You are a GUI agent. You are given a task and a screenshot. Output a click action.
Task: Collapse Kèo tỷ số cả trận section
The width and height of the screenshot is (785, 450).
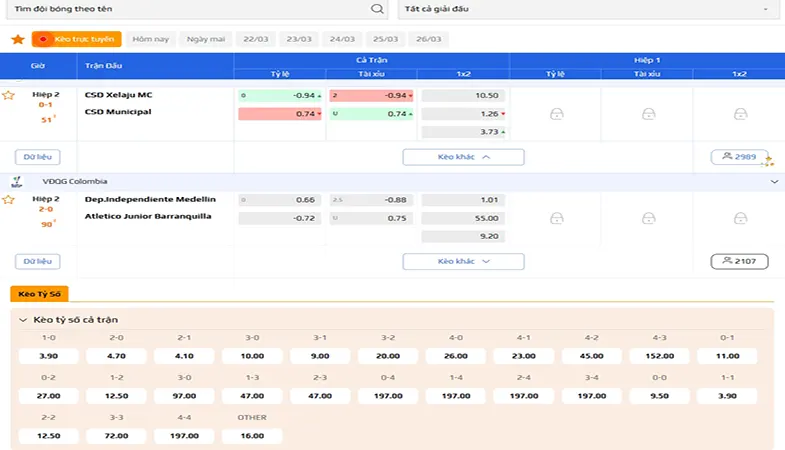pos(23,320)
